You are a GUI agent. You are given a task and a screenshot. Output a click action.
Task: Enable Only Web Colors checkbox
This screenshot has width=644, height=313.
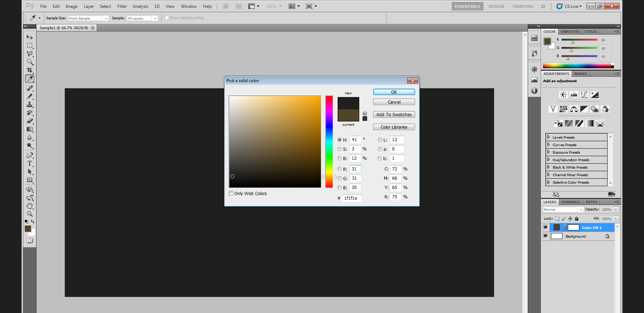231,193
